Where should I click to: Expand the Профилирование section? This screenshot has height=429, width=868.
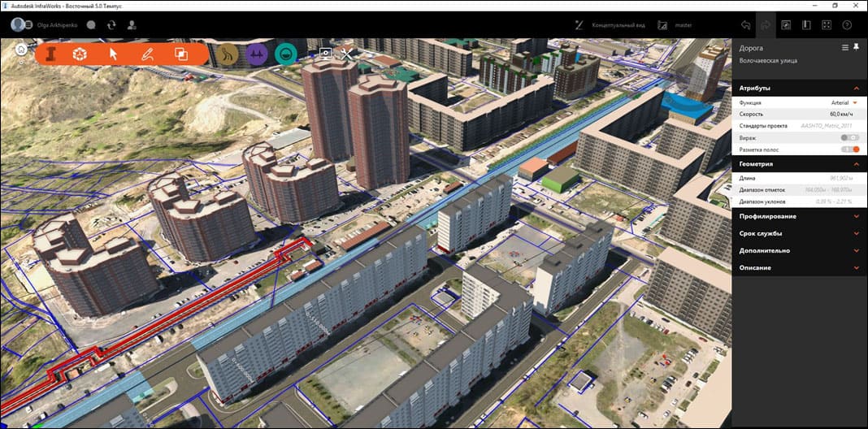[x=856, y=216]
